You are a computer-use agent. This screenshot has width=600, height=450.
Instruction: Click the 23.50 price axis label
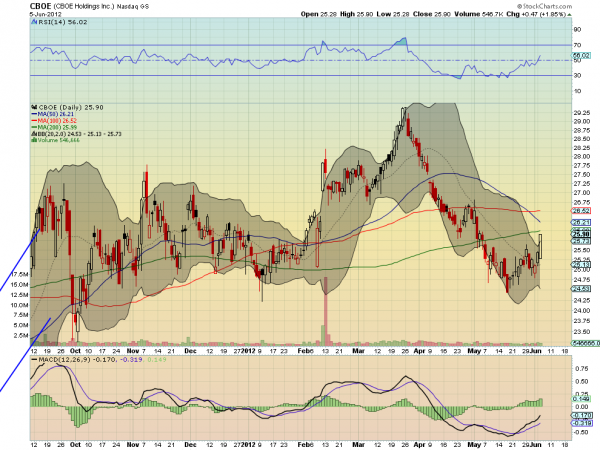pyautogui.click(x=581, y=332)
